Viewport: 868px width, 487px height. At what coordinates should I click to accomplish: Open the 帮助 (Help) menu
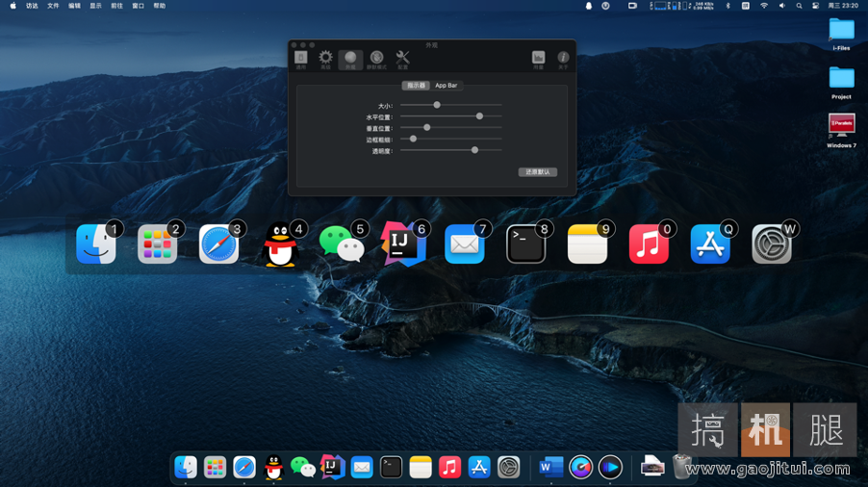click(160, 6)
